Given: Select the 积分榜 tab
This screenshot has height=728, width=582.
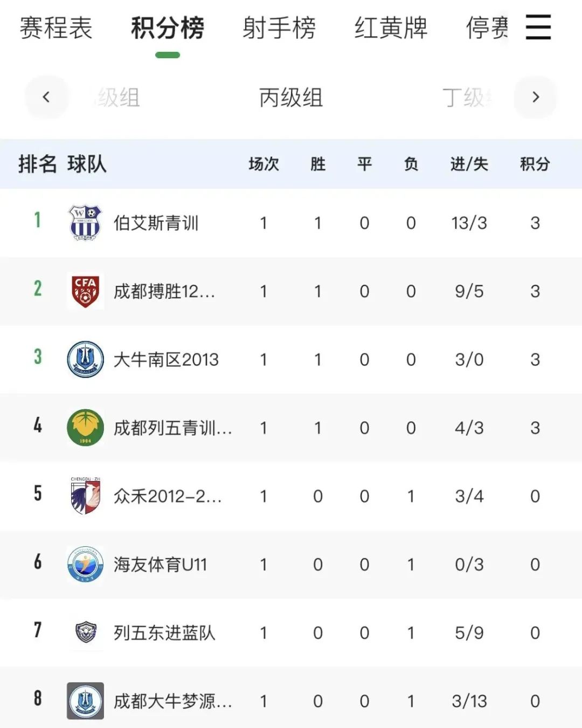Looking at the screenshot, I should pyautogui.click(x=168, y=28).
